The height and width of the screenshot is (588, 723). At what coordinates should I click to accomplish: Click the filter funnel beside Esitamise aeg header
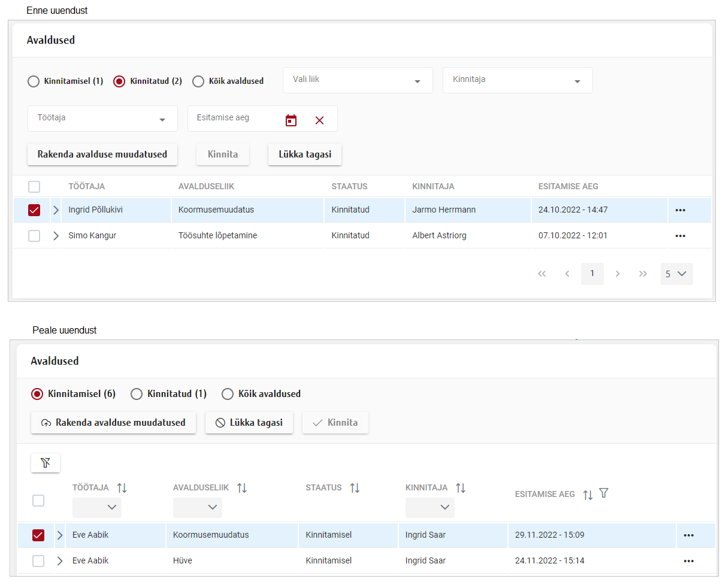coord(604,493)
